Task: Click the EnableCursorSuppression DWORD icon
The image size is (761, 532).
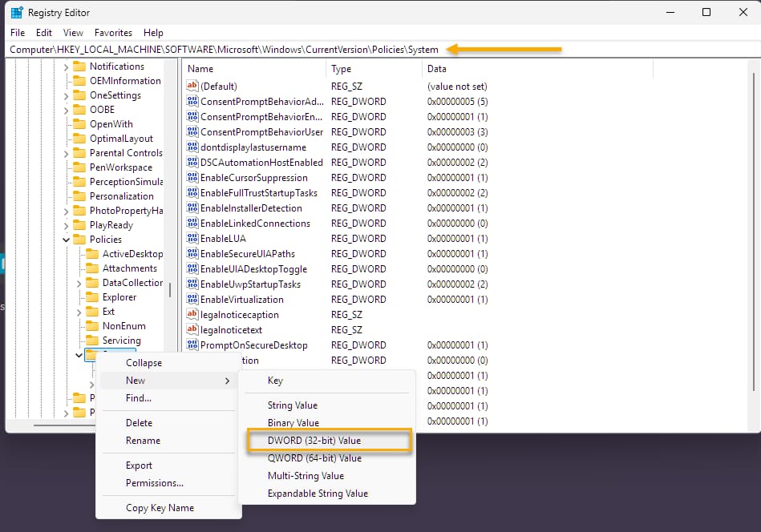Action: coord(192,178)
